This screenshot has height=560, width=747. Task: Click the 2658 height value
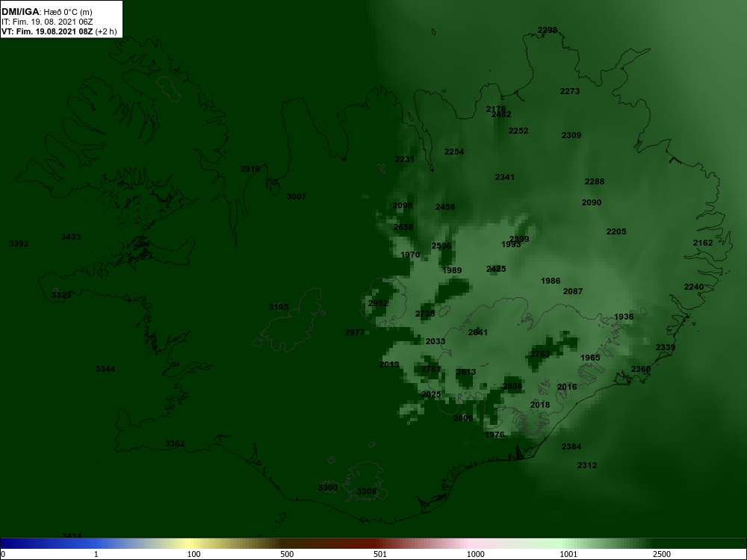click(x=403, y=227)
